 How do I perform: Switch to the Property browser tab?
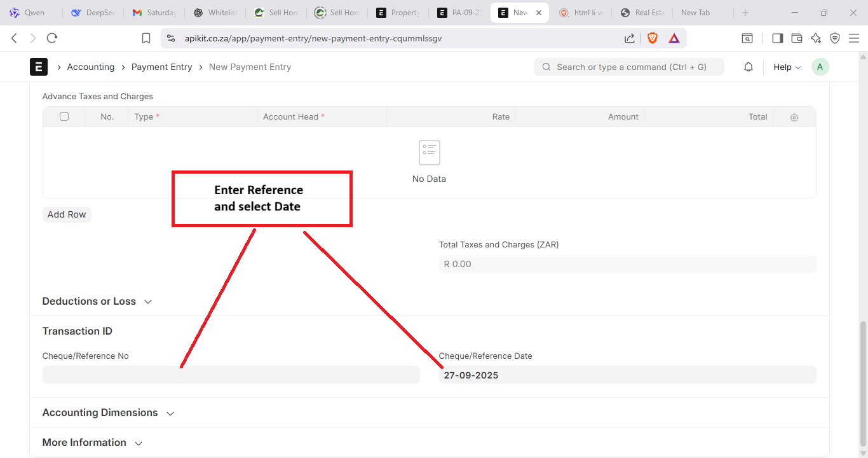pyautogui.click(x=398, y=13)
